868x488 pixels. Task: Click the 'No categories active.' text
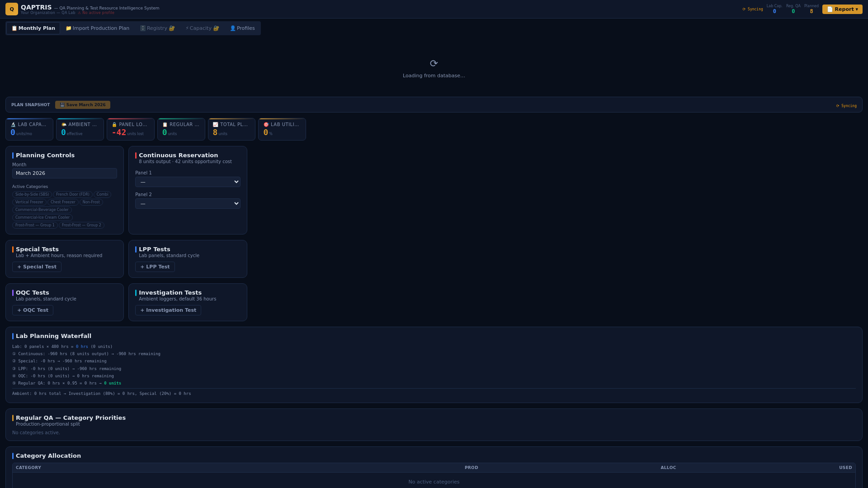(x=36, y=433)
